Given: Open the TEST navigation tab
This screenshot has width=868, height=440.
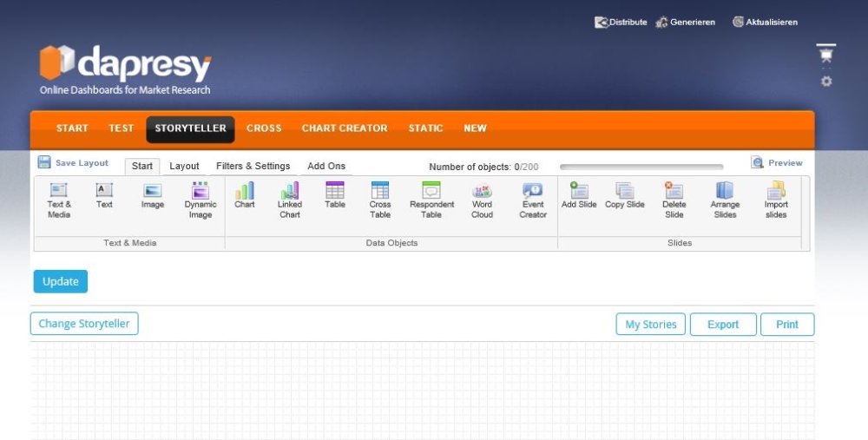Looking at the screenshot, I should [x=122, y=128].
